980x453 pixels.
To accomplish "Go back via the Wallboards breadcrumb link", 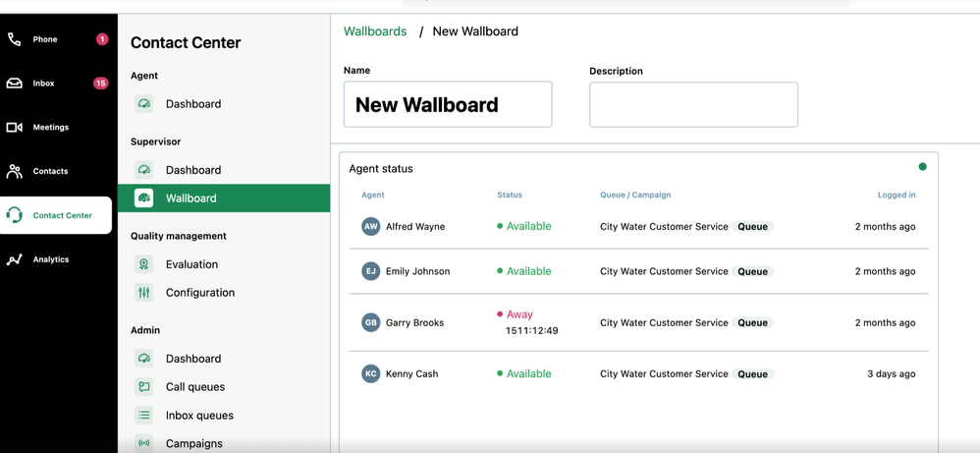I will [375, 31].
